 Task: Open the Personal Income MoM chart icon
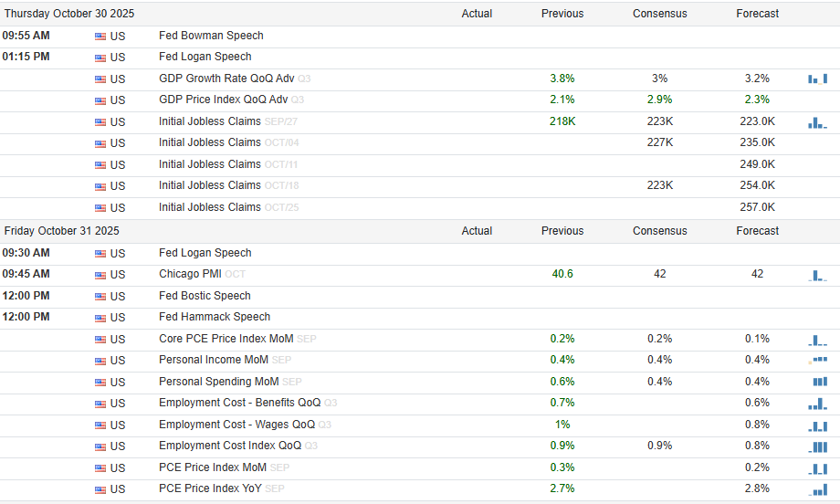(816, 360)
